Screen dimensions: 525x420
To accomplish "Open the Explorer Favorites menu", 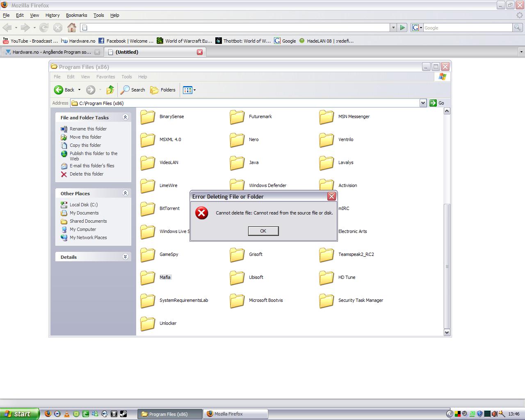I will point(105,77).
